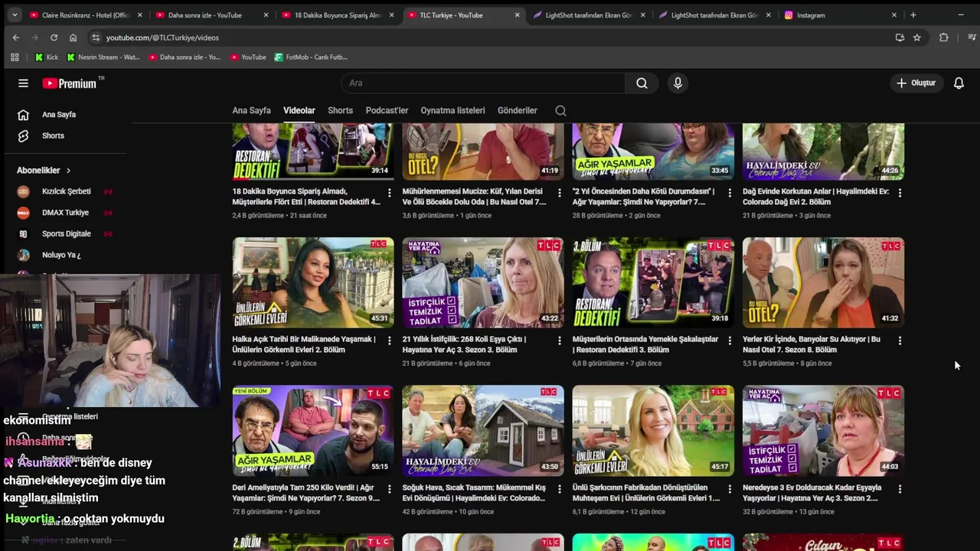Focus the Ara search field

click(x=482, y=83)
